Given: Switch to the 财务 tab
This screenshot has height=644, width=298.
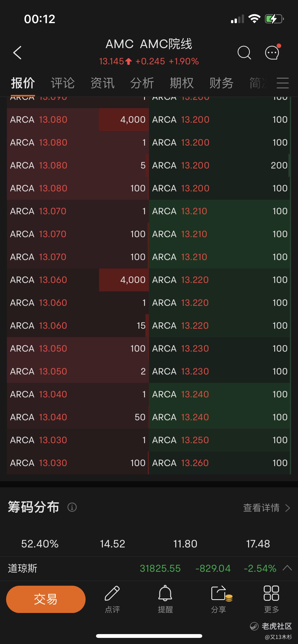Looking at the screenshot, I should pos(221,83).
